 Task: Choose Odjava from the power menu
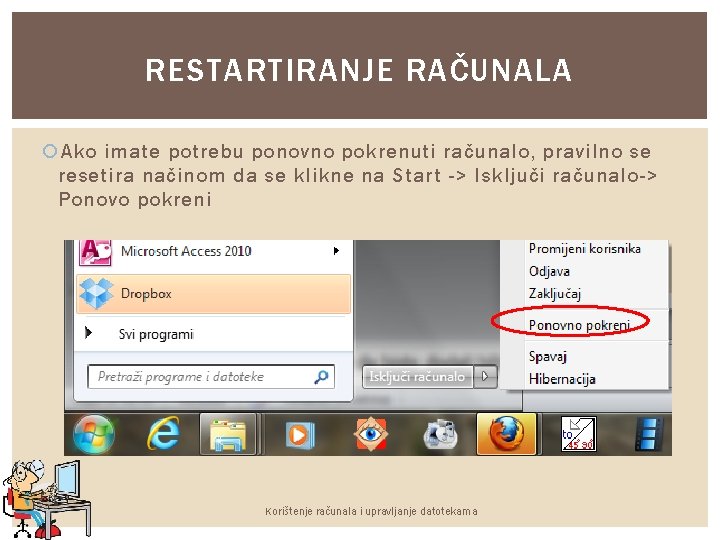(549, 271)
